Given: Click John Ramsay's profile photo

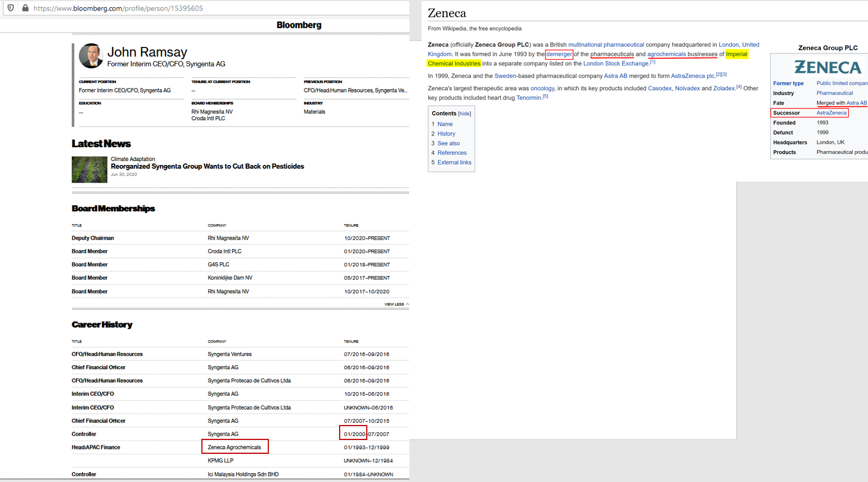Looking at the screenshot, I should (91, 55).
